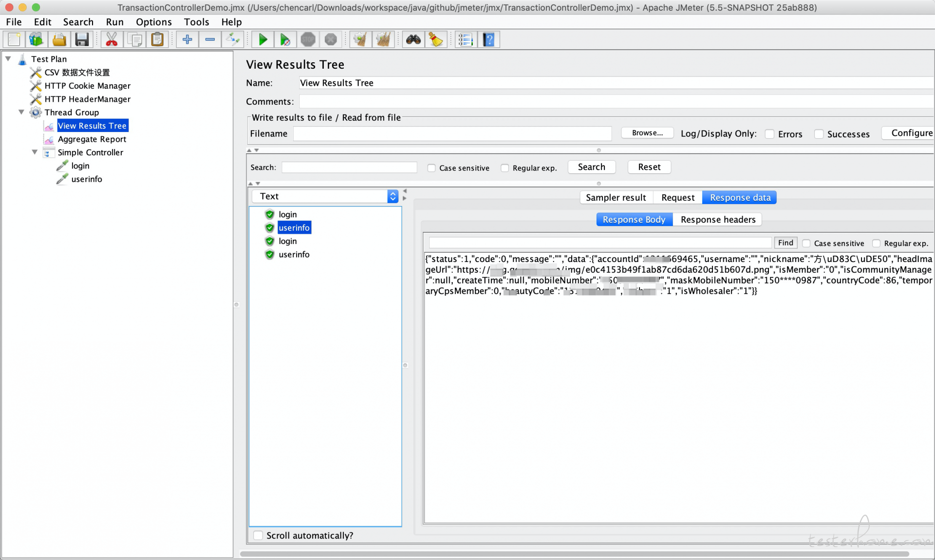This screenshot has height=560, width=935.
Task: Click the Search text field
Action: [x=349, y=168]
